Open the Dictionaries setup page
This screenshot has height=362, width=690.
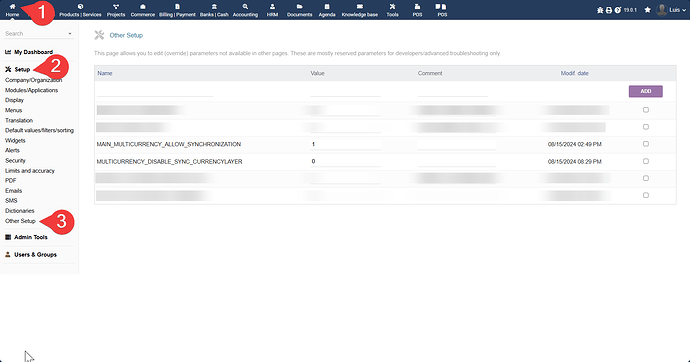(x=19, y=211)
